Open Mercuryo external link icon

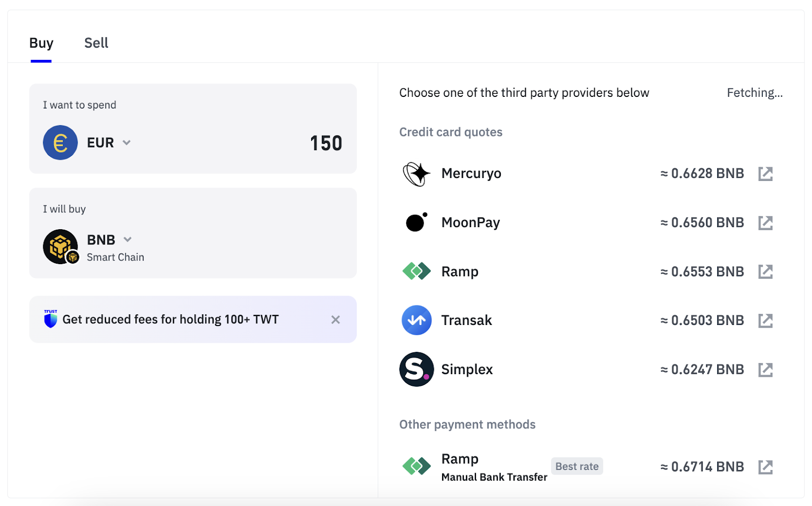pos(765,174)
